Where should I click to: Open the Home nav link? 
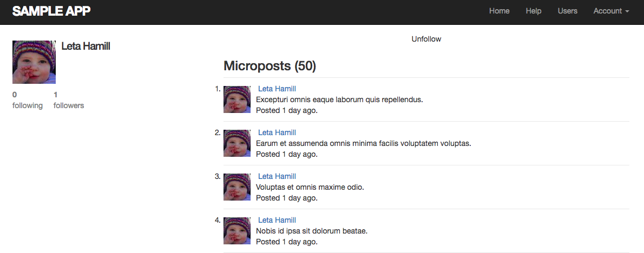[x=499, y=11]
